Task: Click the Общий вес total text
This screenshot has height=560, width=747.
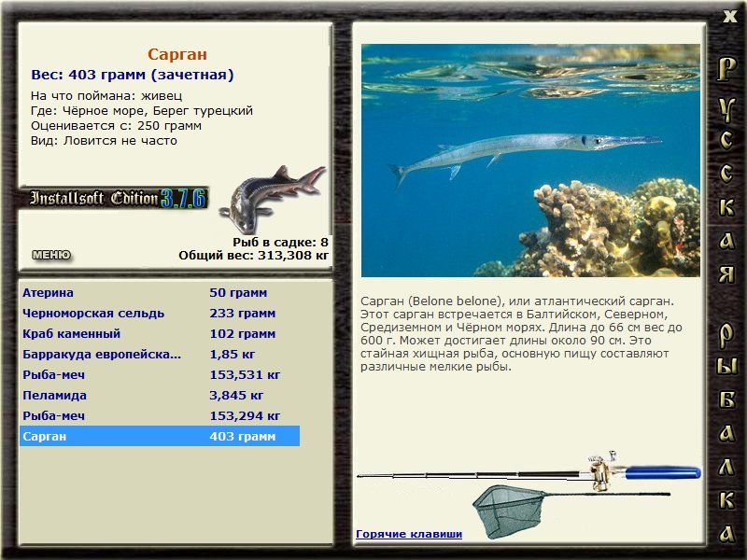Action: [253, 255]
